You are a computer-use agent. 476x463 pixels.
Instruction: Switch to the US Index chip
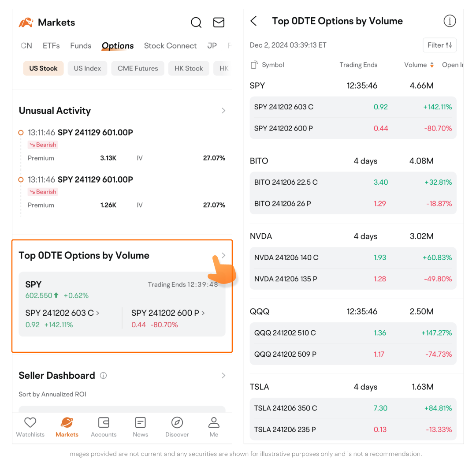[x=87, y=68]
